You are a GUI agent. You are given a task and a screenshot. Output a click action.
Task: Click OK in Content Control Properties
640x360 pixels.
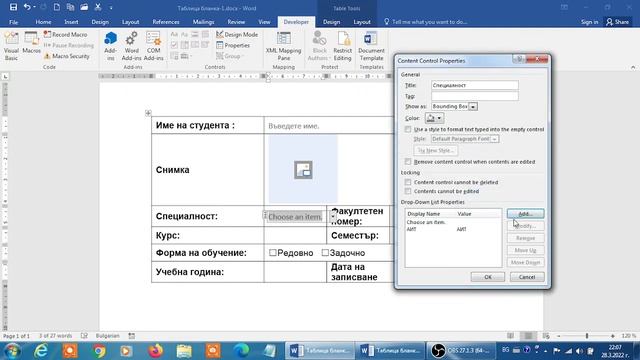(488, 277)
